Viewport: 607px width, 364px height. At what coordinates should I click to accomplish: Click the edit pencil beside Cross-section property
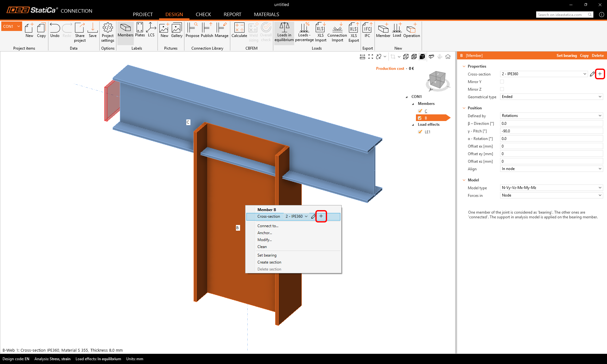[592, 74]
